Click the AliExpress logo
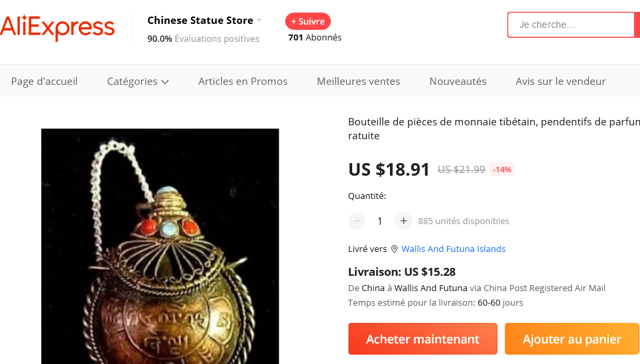 57,27
